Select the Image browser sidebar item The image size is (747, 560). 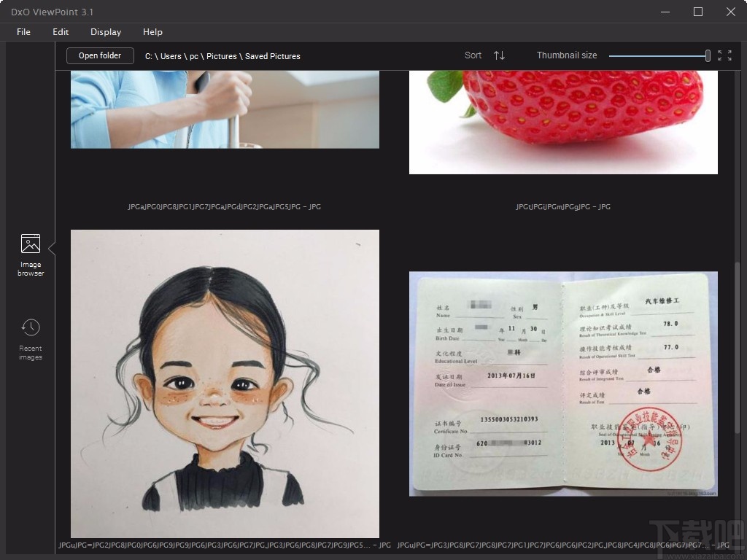30,254
